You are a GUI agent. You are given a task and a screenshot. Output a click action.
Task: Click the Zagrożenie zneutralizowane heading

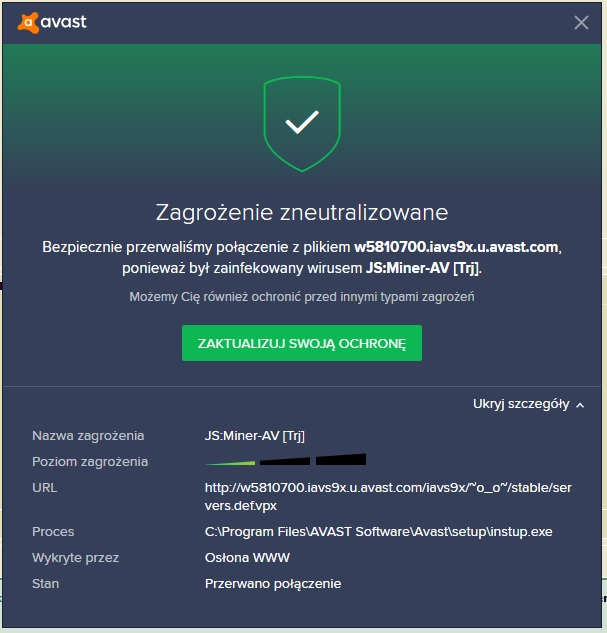pyautogui.click(x=302, y=212)
